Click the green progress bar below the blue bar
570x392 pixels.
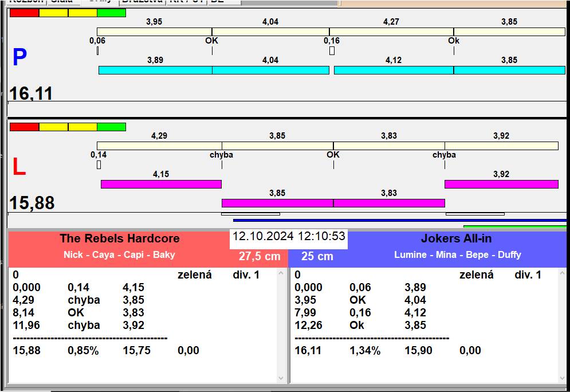pos(515,226)
